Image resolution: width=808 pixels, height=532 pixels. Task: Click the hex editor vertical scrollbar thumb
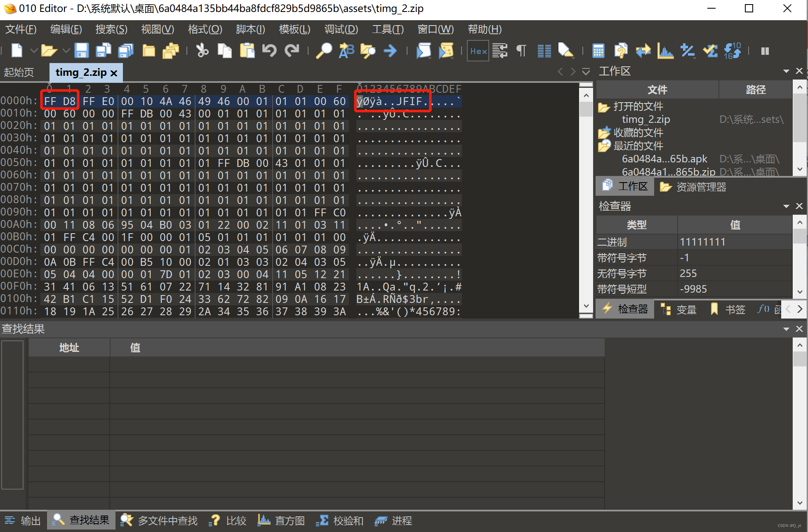click(x=586, y=109)
